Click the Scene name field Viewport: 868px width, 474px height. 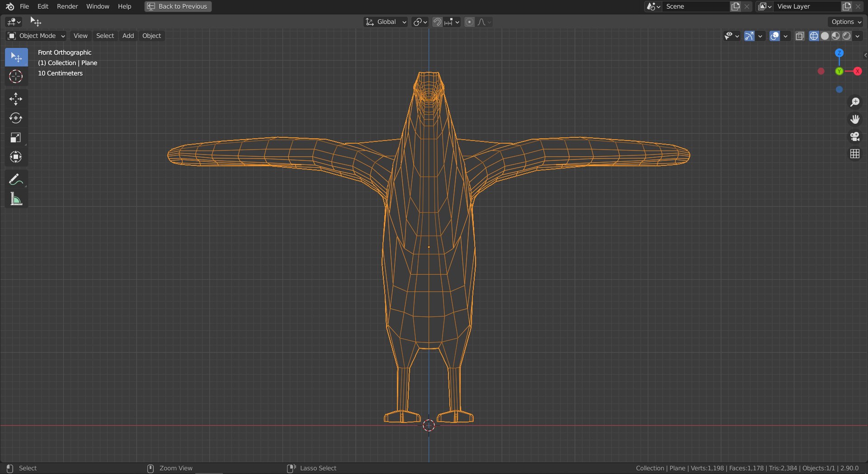(x=696, y=6)
